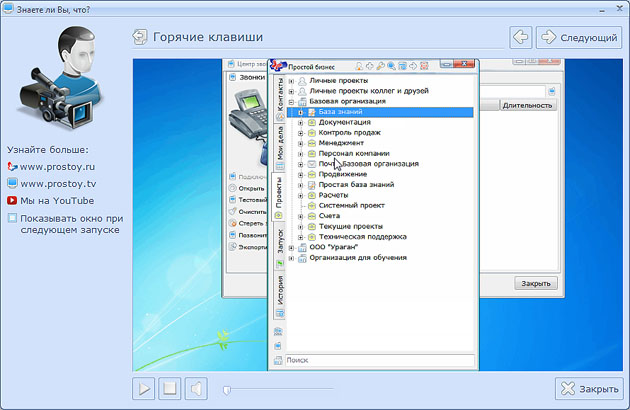Click the Поиск input field
The width and height of the screenshot is (630, 410).
point(380,360)
